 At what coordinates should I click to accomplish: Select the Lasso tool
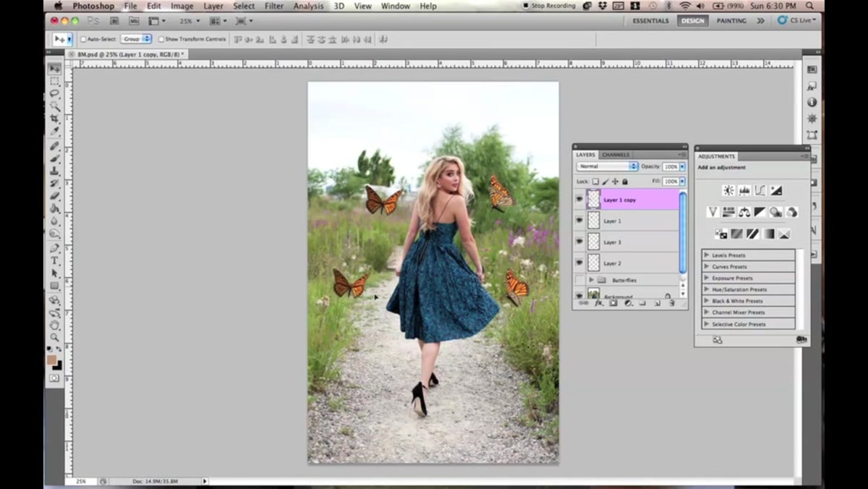[x=54, y=94]
